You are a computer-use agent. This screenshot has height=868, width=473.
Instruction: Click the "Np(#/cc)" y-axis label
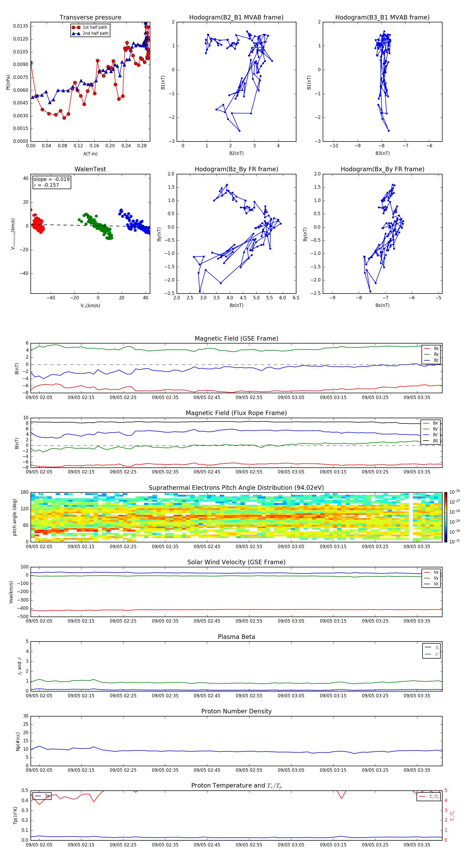pyautogui.click(x=18, y=741)
